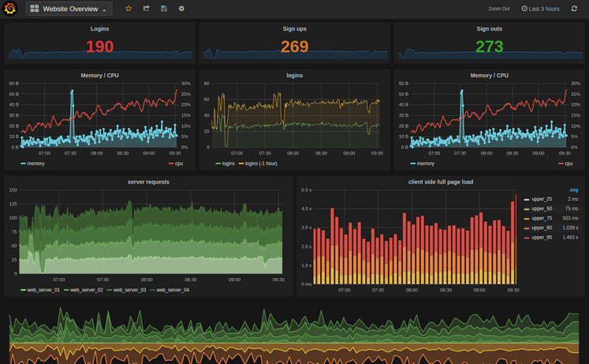
Task: Click the avg column header in legend
Action: [x=573, y=190]
